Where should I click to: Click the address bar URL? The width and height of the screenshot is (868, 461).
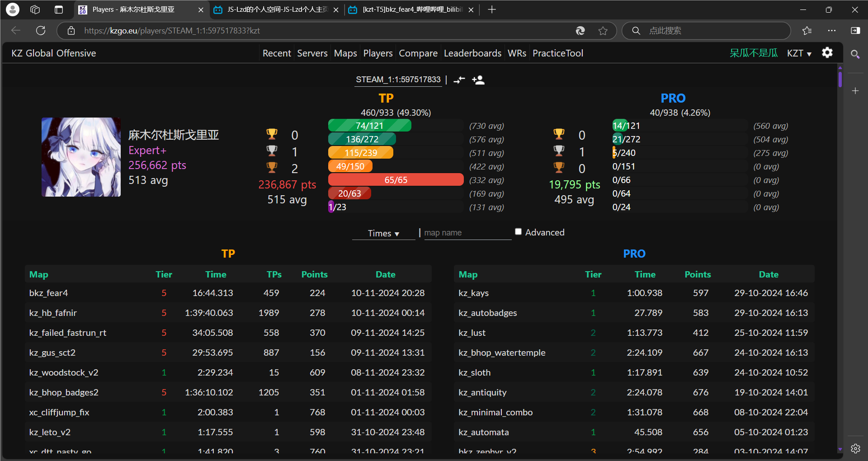(172, 30)
